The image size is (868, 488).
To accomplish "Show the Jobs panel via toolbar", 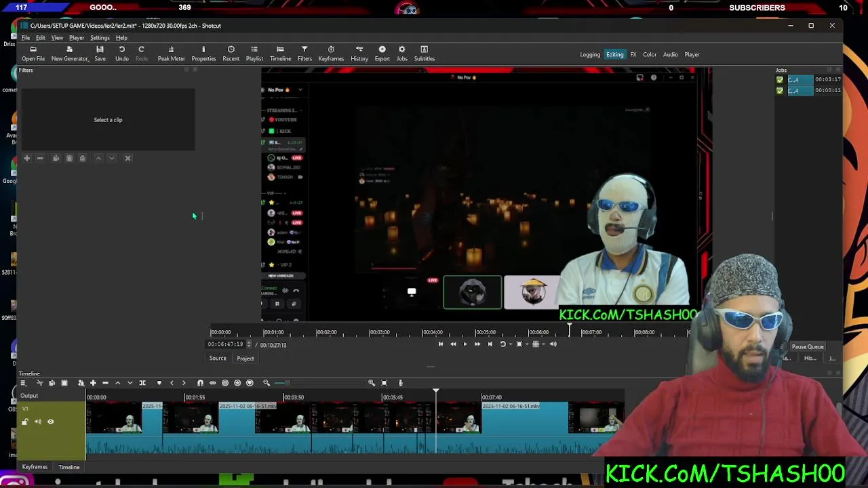I will click(402, 54).
